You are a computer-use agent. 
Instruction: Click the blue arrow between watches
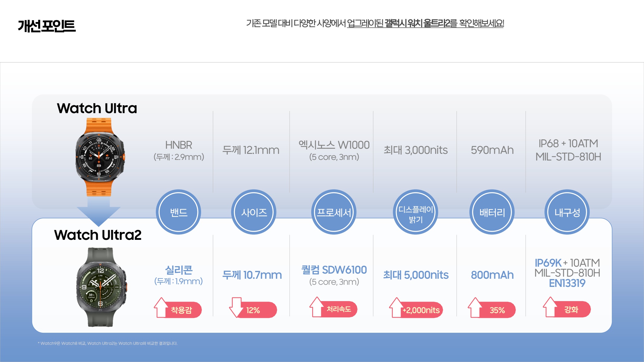pyautogui.click(x=98, y=211)
